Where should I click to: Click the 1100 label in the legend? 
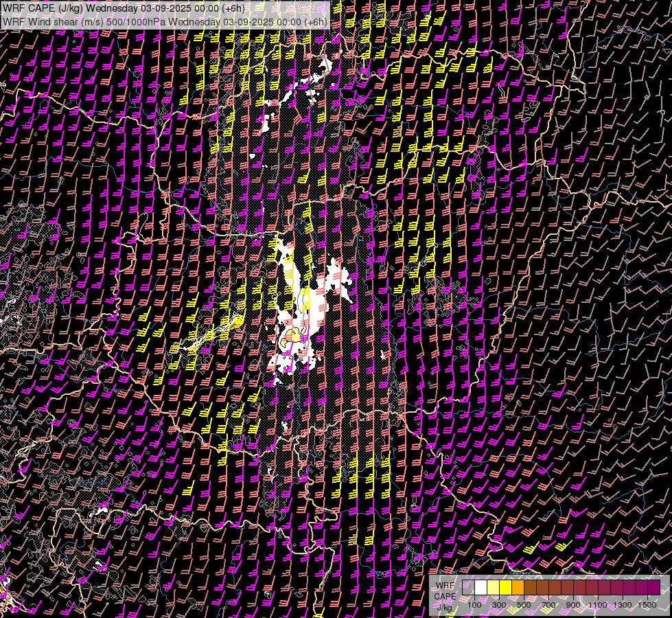(x=598, y=605)
